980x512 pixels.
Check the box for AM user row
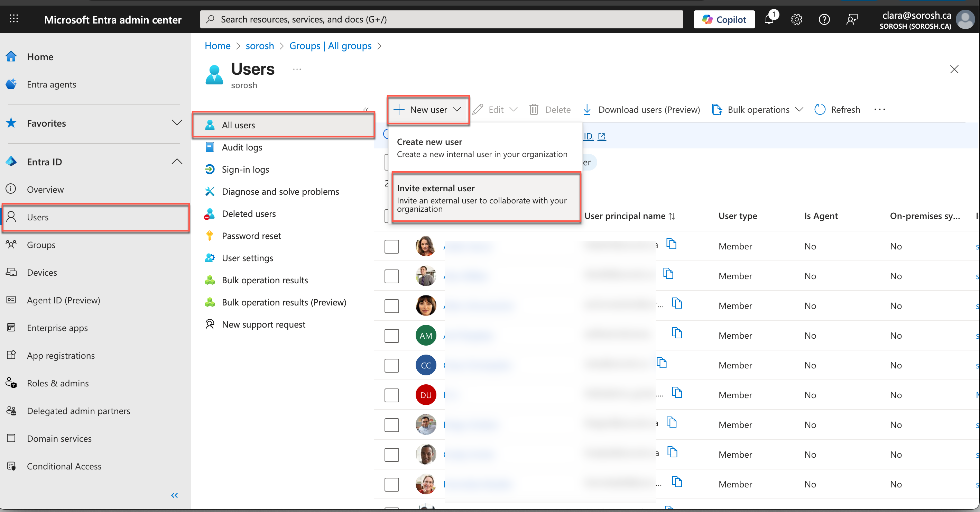(x=391, y=335)
